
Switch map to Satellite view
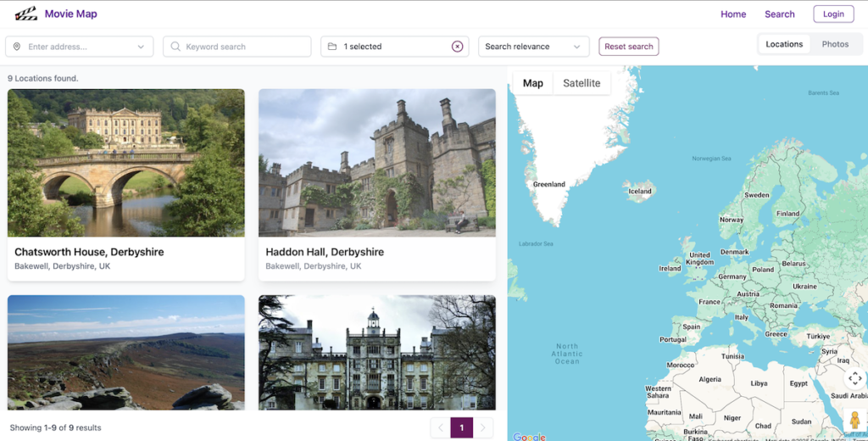[x=581, y=83]
